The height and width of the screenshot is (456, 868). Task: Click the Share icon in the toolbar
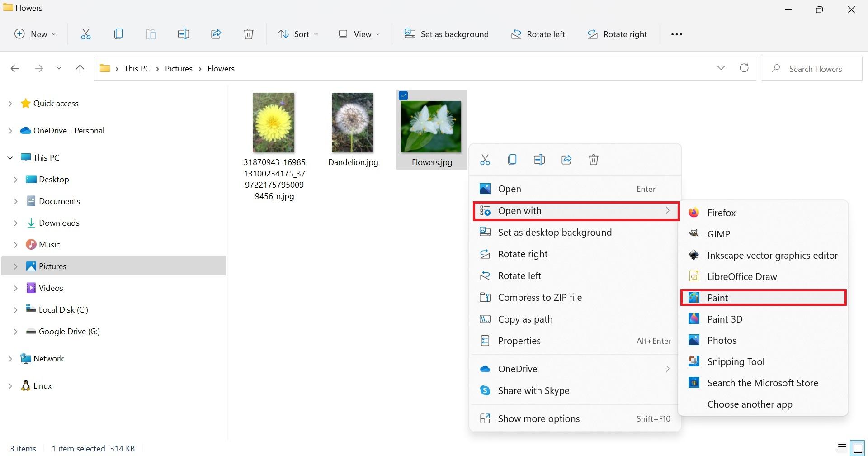(x=216, y=34)
